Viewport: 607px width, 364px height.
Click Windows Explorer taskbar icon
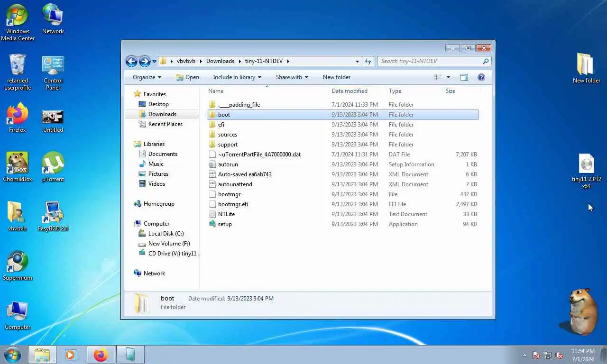point(42,355)
